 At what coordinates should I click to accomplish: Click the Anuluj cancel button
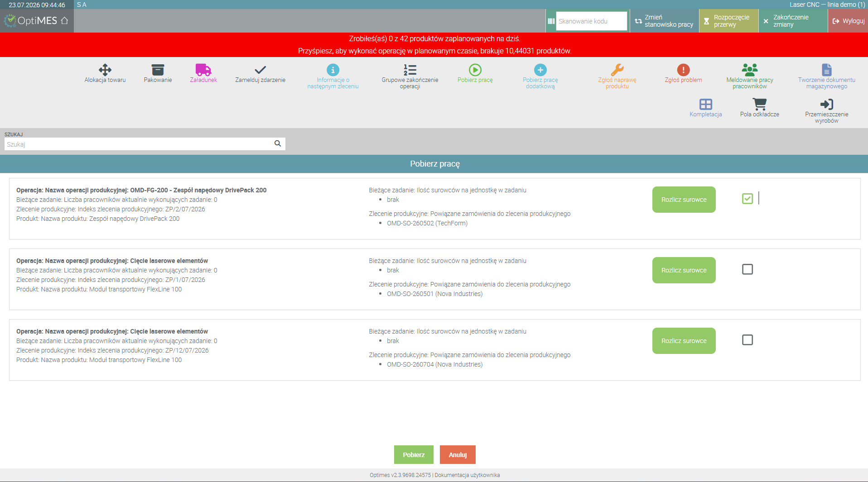click(x=458, y=455)
